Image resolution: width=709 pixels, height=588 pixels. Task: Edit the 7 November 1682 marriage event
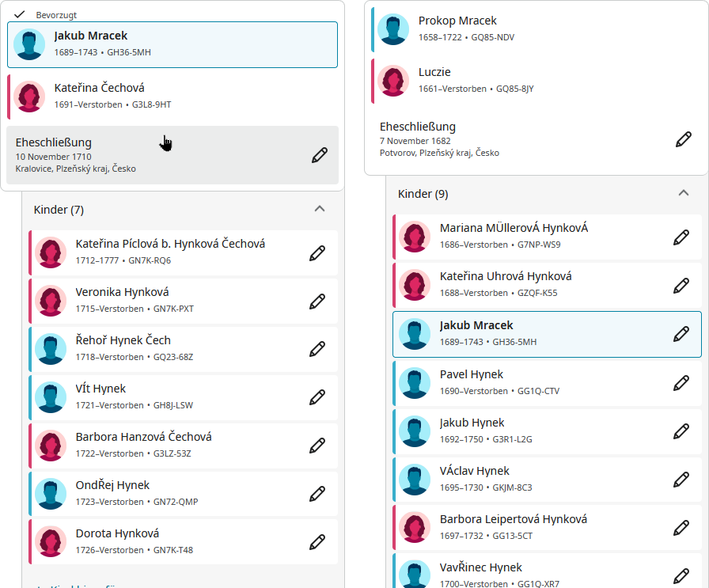click(x=683, y=139)
